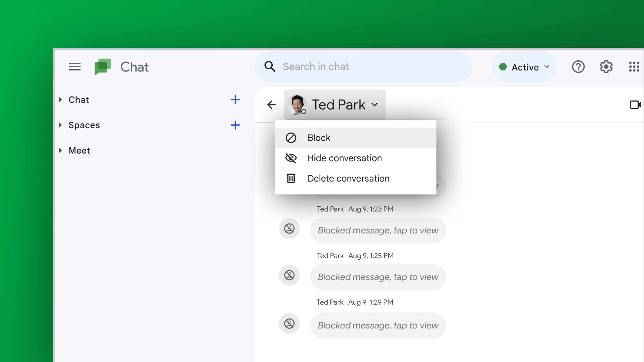Open the help menu
The width and height of the screenshot is (644, 362).
578,67
